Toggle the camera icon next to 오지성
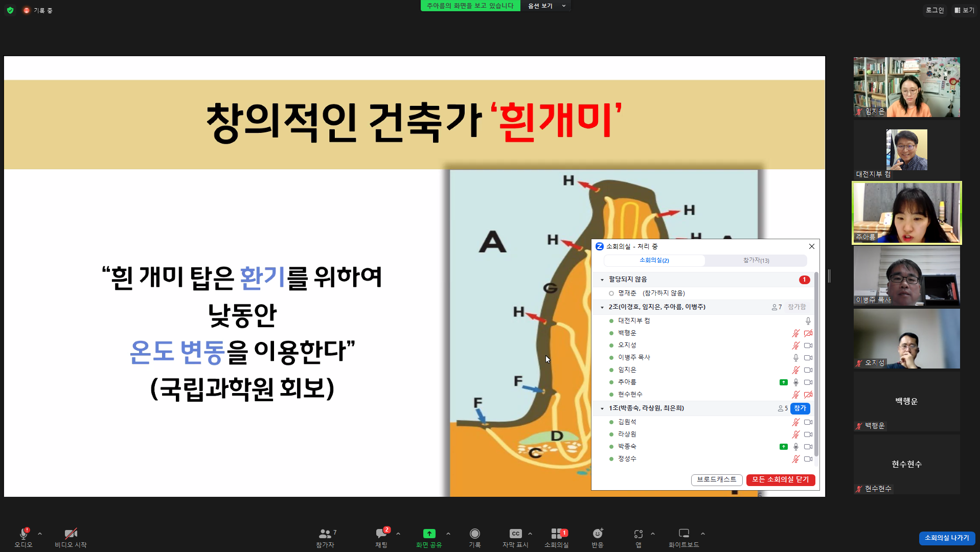Screen dimensions: 980x552 (808, 345)
